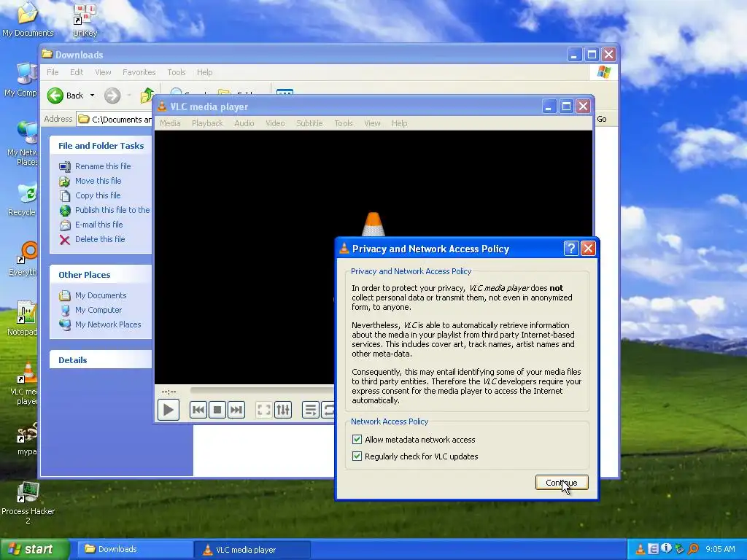Click the VLC seek bar
747x560 pixels.
point(262,391)
